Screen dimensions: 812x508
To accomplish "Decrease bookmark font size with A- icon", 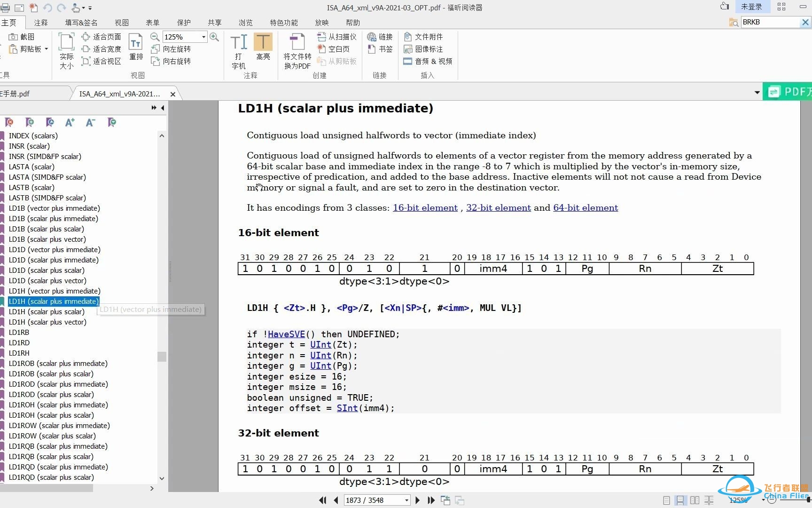I will pyautogui.click(x=91, y=122).
